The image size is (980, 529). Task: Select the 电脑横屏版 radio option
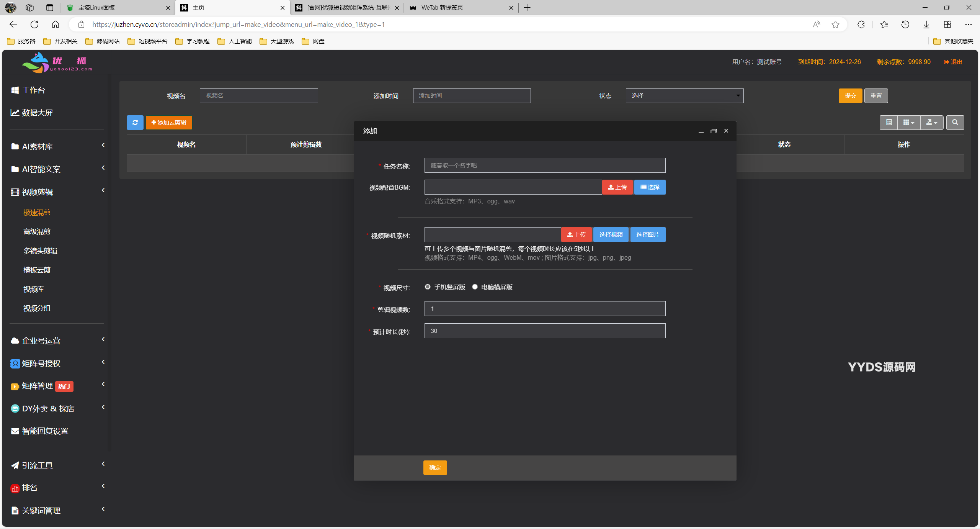pyautogui.click(x=475, y=287)
